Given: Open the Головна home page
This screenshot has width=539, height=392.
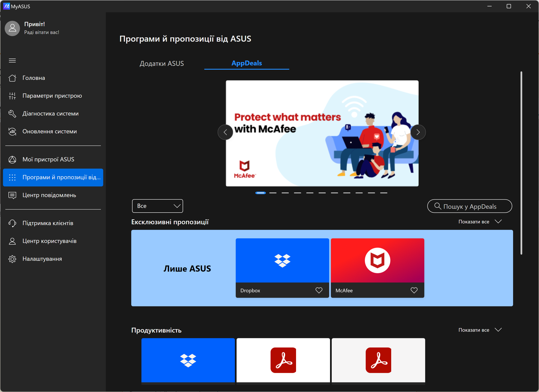Looking at the screenshot, I should [x=53, y=78].
